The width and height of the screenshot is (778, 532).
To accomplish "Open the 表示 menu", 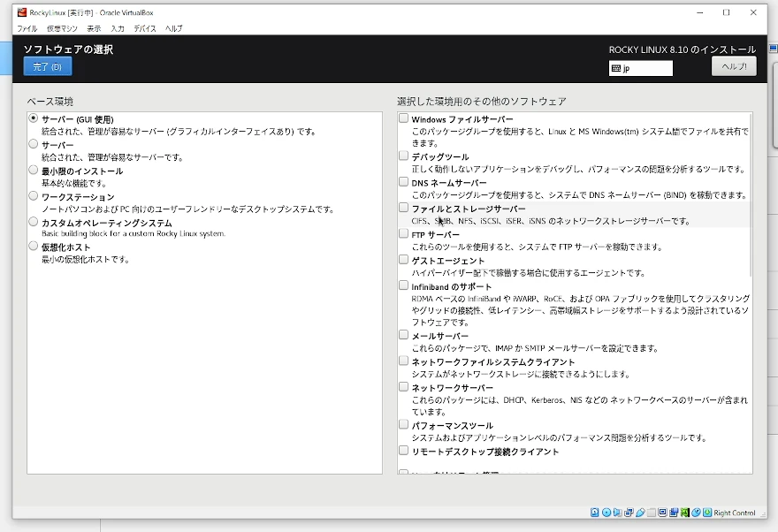I will 94,29.
